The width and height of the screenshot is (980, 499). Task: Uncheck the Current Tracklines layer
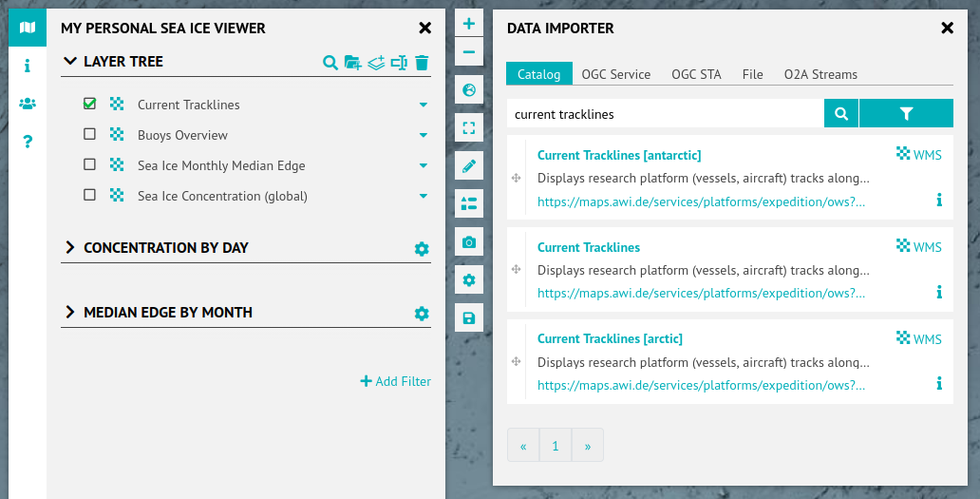click(89, 104)
